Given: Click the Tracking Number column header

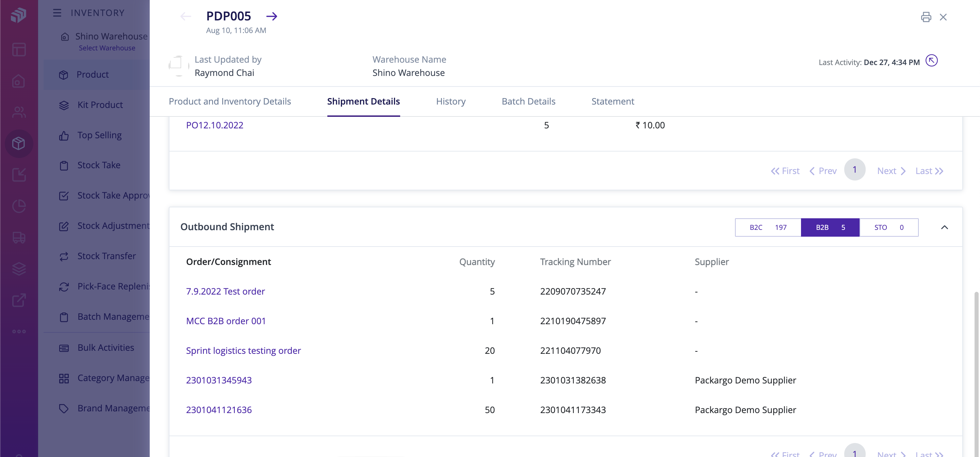Looking at the screenshot, I should pos(575,262).
